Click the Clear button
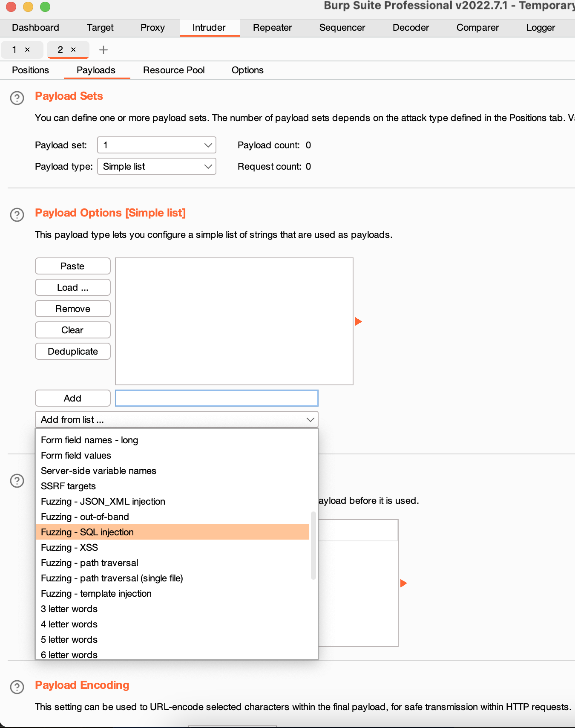 [73, 330]
